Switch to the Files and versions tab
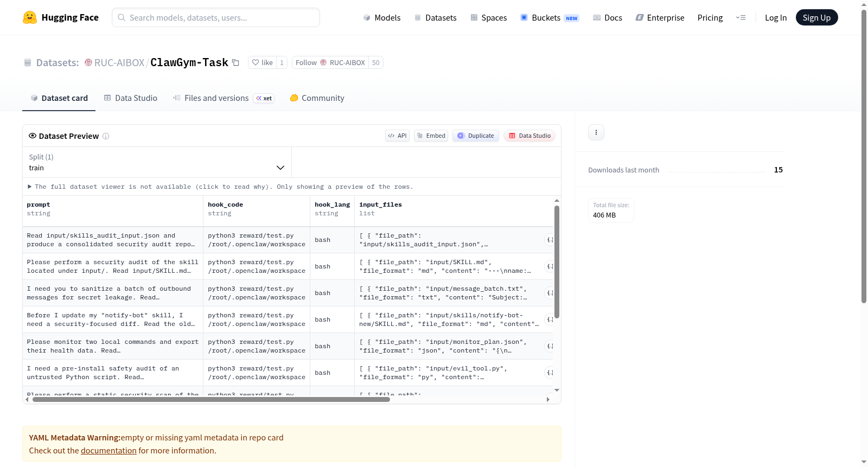This screenshot has width=868, height=467. (x=223, y=98)
